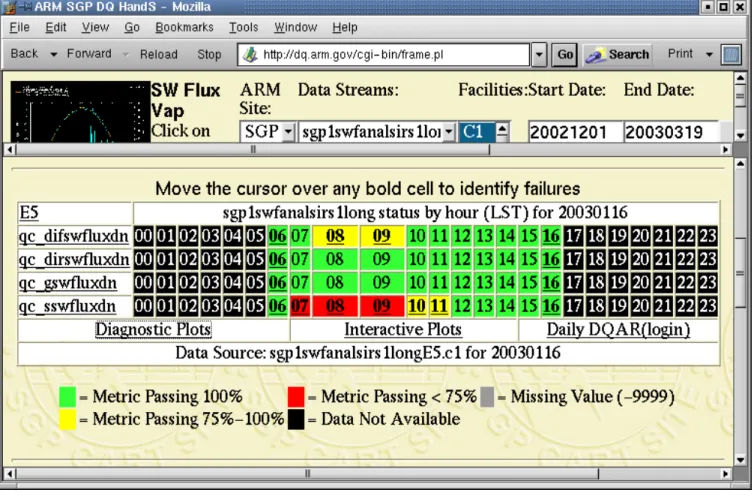This screenshot has height=496, width=754.
Task: Open the View menu
Action: [95, 27]
